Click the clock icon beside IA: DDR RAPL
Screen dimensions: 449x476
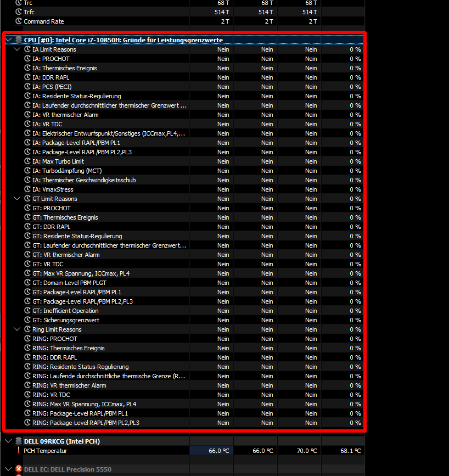[x=27, y=77]
